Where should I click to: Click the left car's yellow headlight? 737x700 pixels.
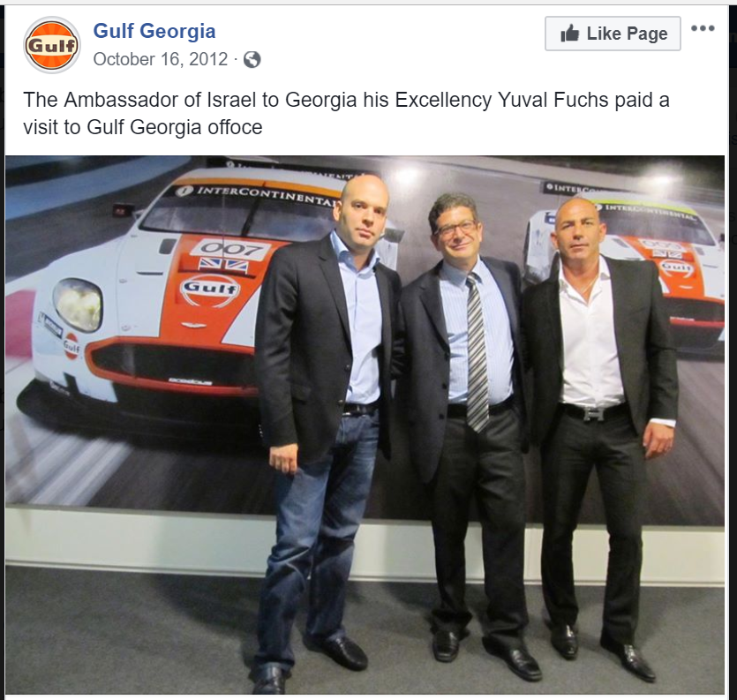point(78,305)
